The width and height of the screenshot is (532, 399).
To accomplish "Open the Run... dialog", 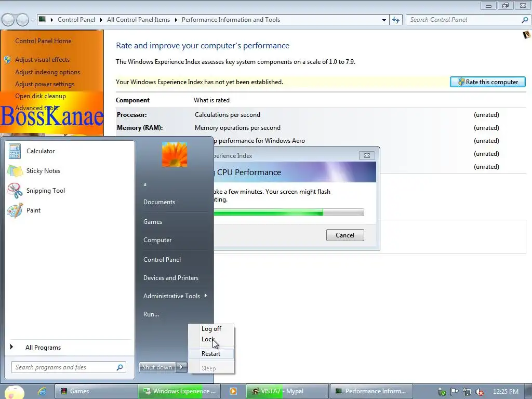I will 151,314.
